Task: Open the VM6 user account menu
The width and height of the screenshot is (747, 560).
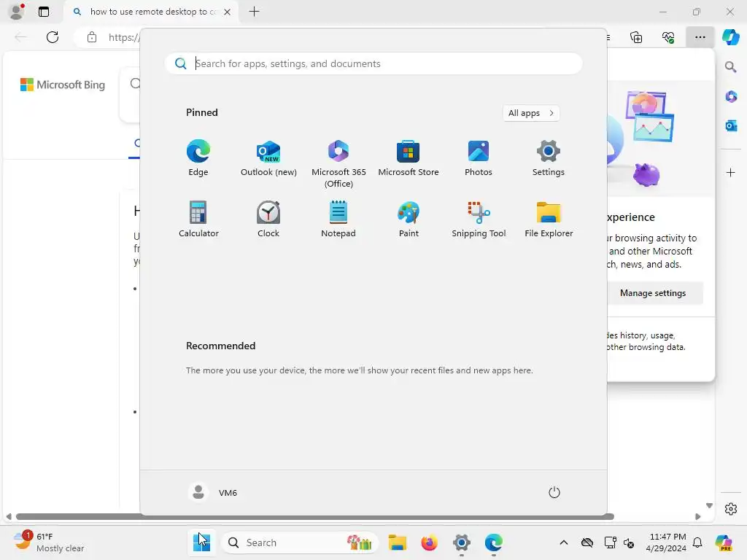Action: coord(213,492)
